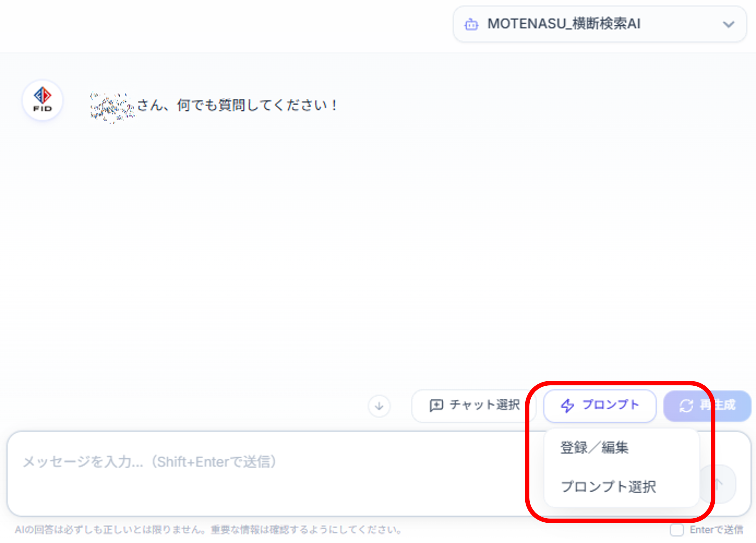Click the 何でも質問してください greeting message
The width and height of the screenshot is (756, 543).
tap(237, 105)
